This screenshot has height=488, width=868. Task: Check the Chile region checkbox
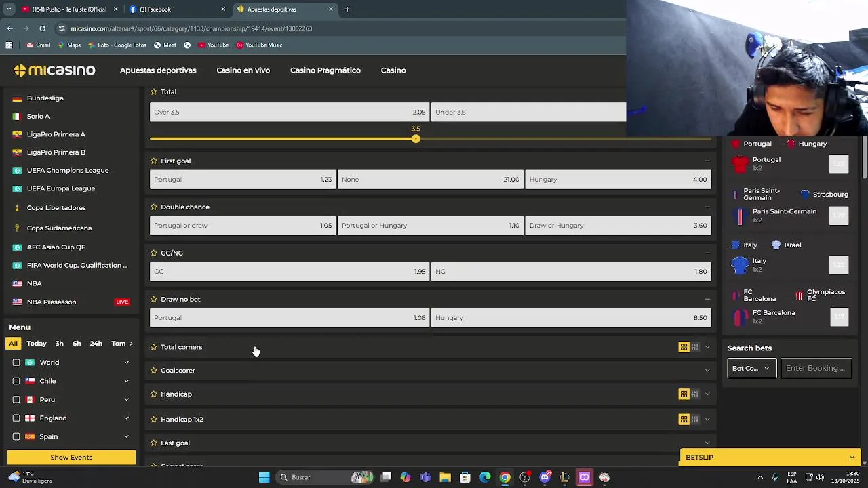(16, 381)
